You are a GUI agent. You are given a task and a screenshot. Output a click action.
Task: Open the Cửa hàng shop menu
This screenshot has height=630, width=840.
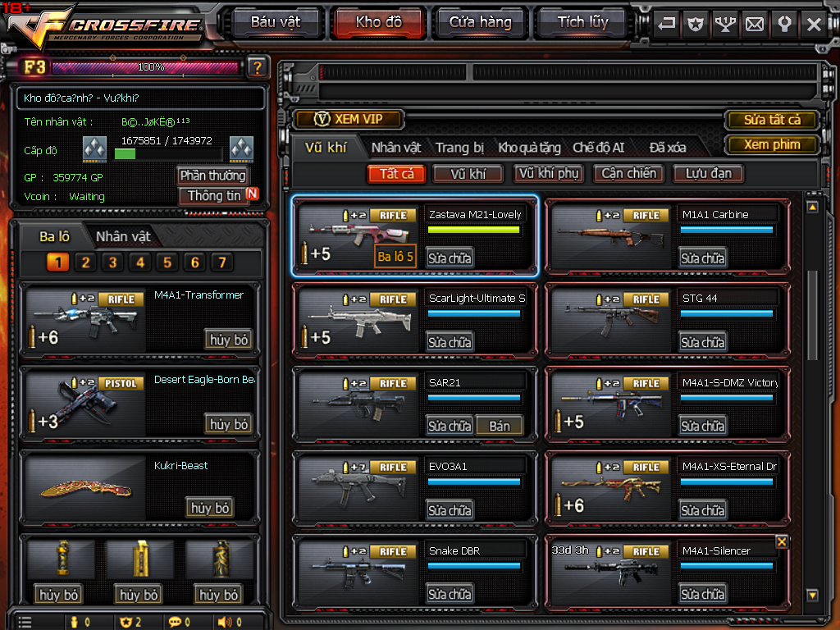[x=480, y=22]
